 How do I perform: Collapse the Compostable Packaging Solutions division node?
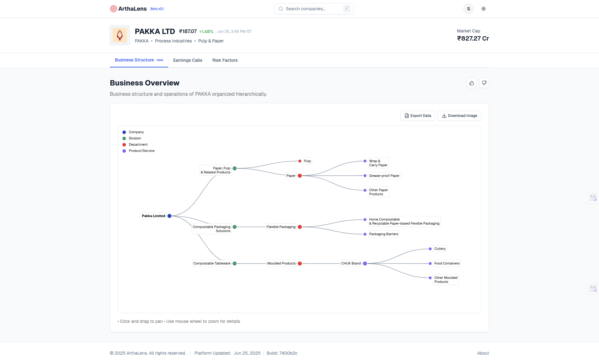tap(235, 227)
